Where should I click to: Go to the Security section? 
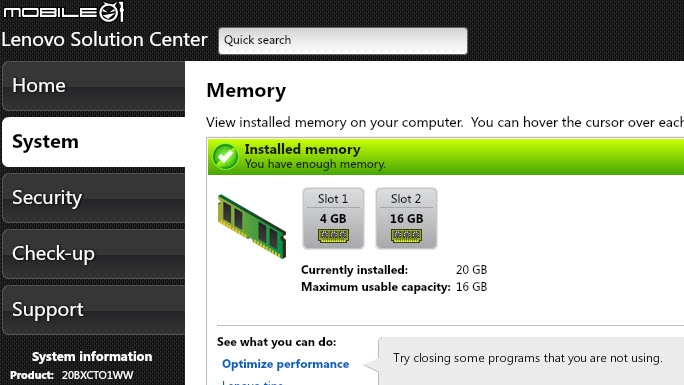(x=93, y=198)
